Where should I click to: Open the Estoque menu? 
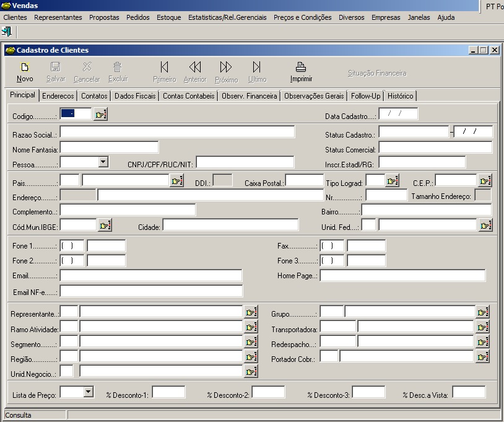[169, 17]
